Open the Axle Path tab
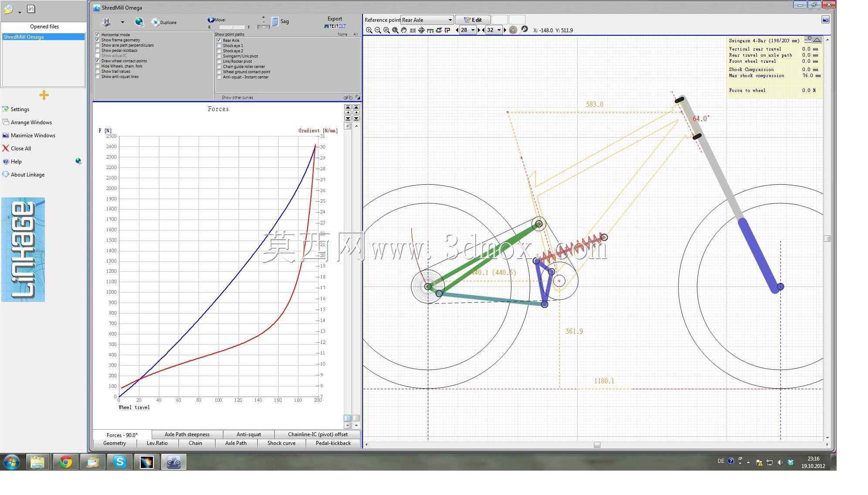Viewport: 868px width, 495px height. 235,443
